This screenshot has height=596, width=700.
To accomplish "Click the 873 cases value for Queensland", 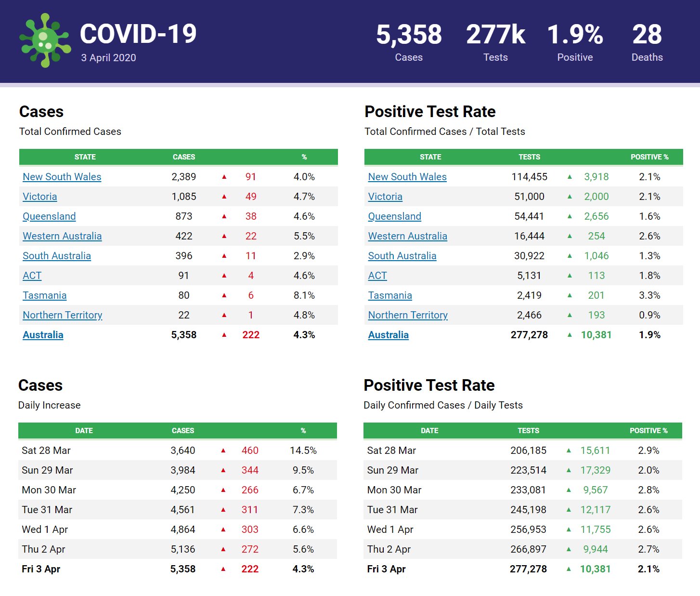I will click(x=184, y=216).
